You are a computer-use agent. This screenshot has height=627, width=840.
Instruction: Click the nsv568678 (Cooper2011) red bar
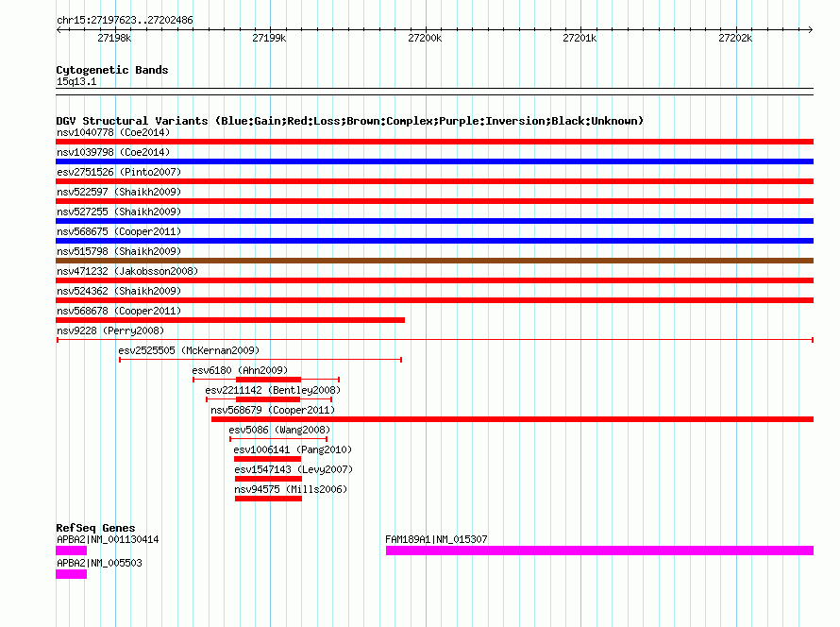tap(230, 320)
